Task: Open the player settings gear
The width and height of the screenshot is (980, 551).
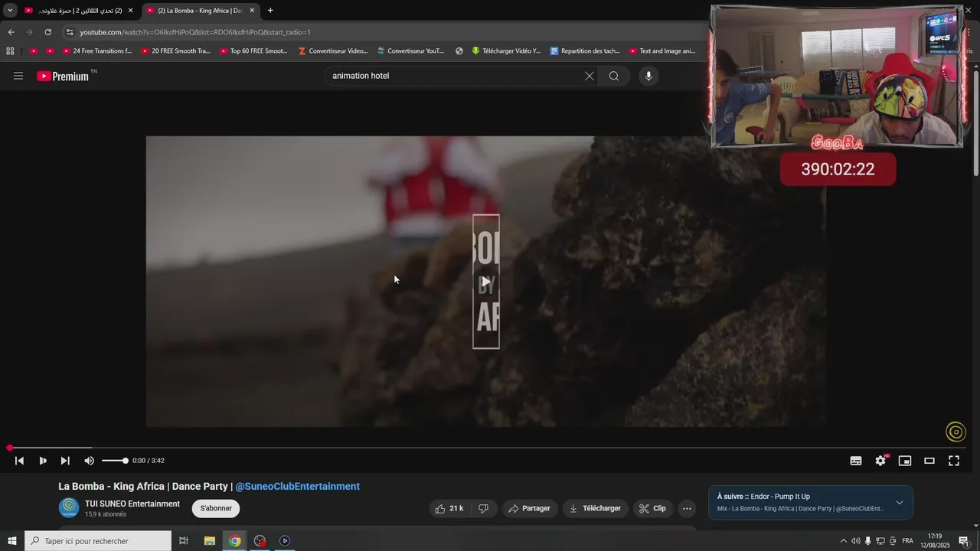Action: [880, 461]
